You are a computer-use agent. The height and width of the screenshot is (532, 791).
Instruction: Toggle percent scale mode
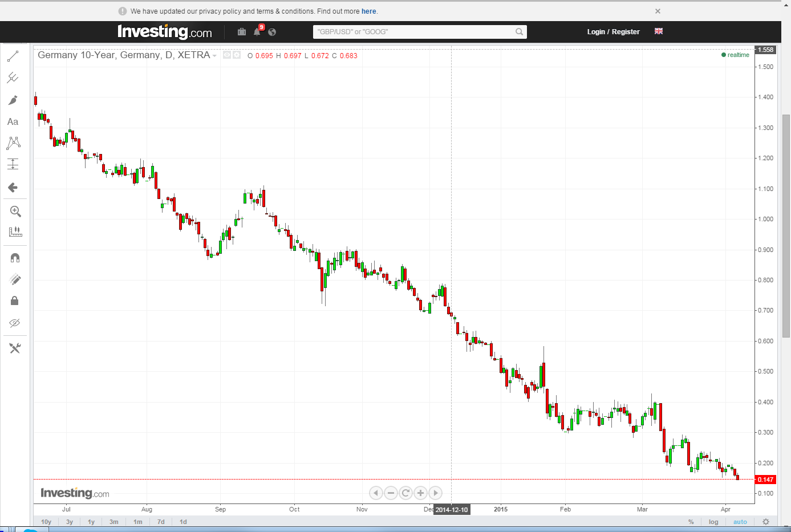pyautogui.click(x=691, y=522)
